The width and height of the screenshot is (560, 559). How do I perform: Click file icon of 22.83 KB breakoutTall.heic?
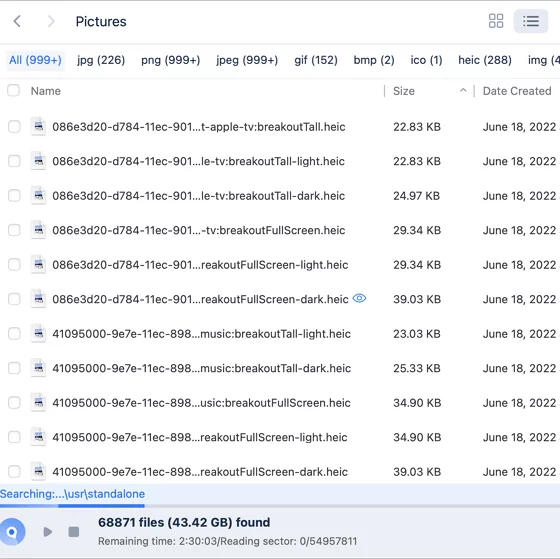(38, 126)
